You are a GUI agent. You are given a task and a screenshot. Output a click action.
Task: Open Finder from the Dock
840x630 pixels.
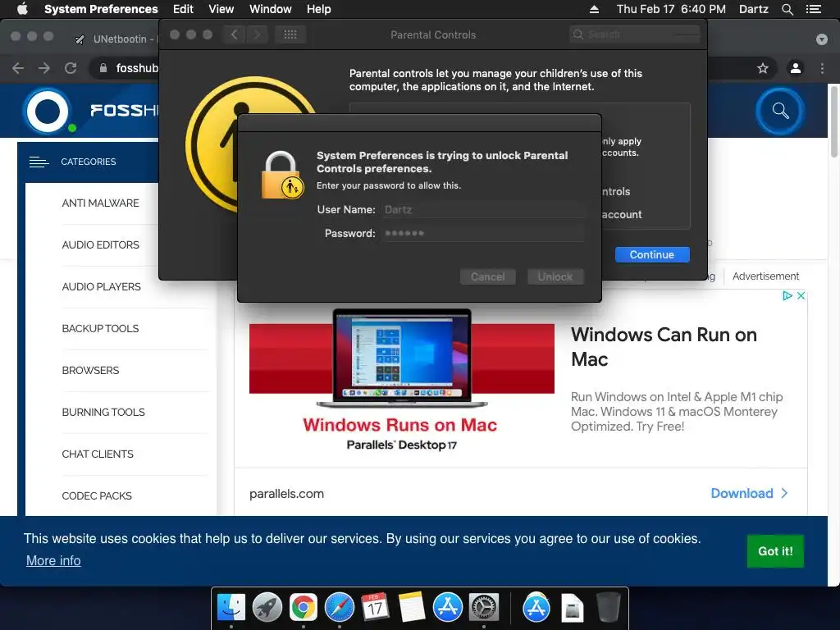coord(231,607)
